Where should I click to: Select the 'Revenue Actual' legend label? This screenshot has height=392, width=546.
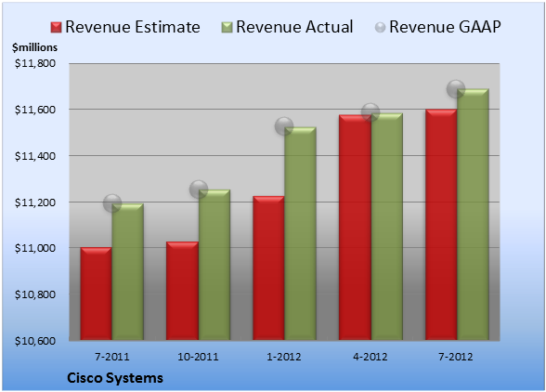(x=294, y=27)
